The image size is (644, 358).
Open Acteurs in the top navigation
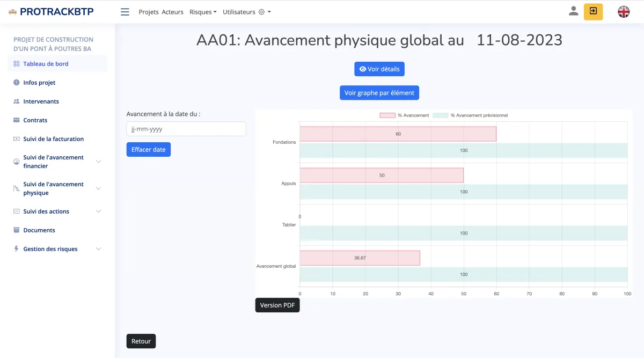coord(172,12)
